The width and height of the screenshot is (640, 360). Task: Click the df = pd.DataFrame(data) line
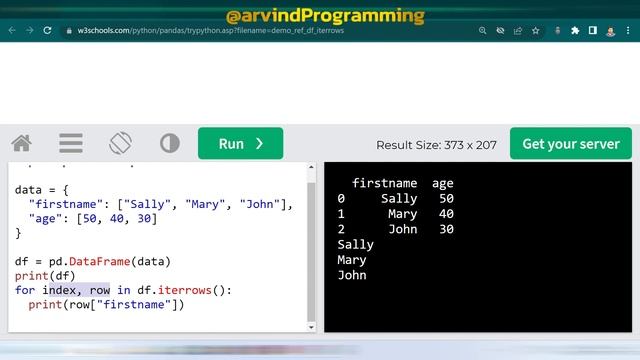(x=93, y=262)
